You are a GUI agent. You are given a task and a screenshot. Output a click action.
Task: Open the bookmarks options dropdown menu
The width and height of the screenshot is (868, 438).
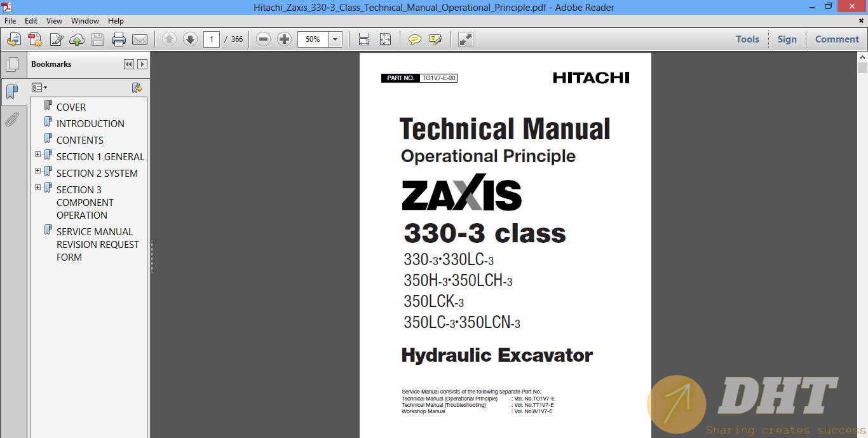pyautogui.click(x=39, y=88)
